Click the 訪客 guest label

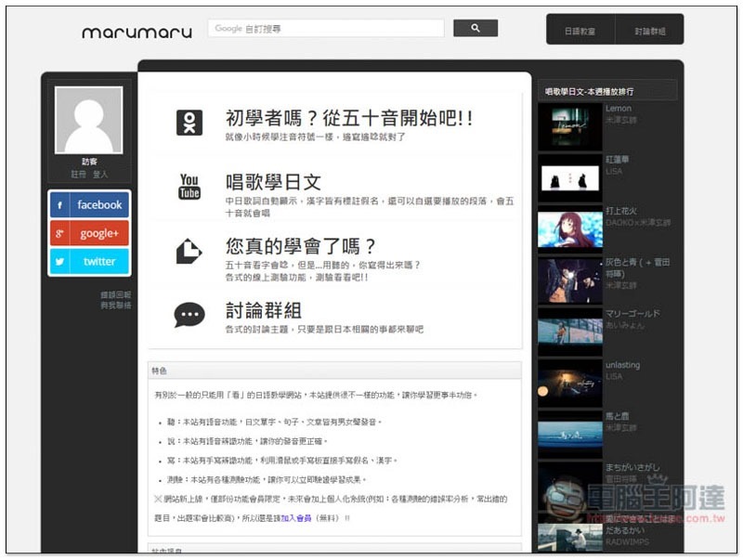click(x=89, y=162)
